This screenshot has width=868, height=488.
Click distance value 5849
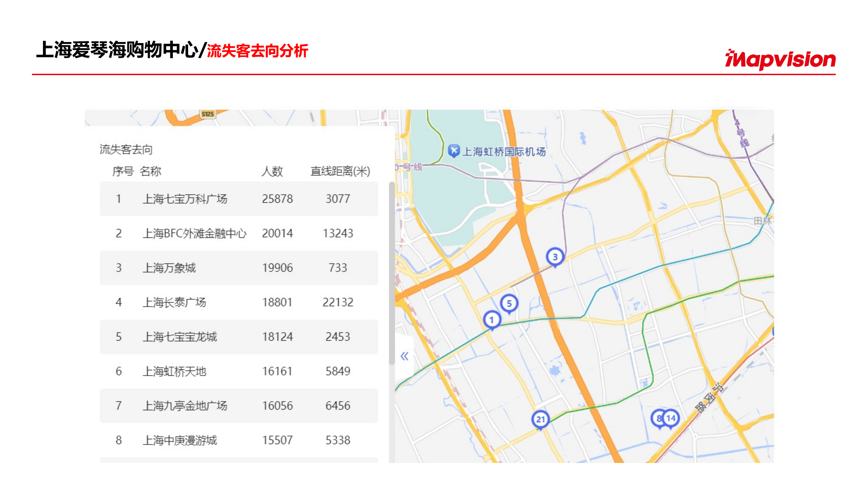pos(338,371)
